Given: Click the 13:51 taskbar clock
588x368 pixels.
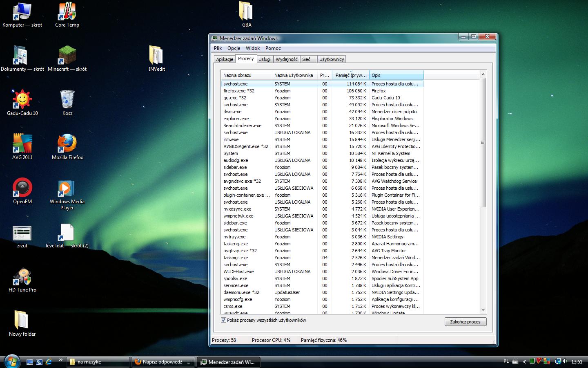Looking at the screenshot, I should pyautogui.click(x=577, y=362).
